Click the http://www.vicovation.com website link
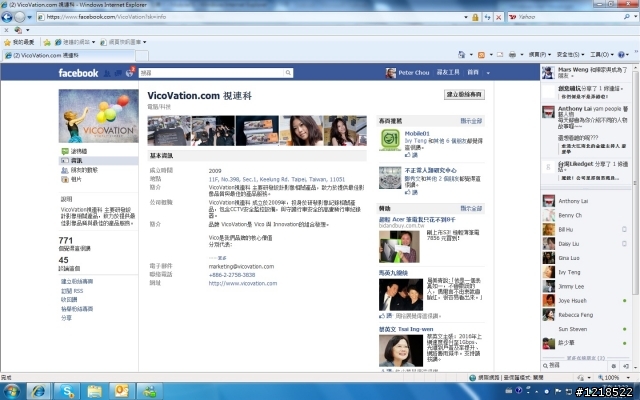The width and height of the screenshot is (640, 400). click(242, 283)
